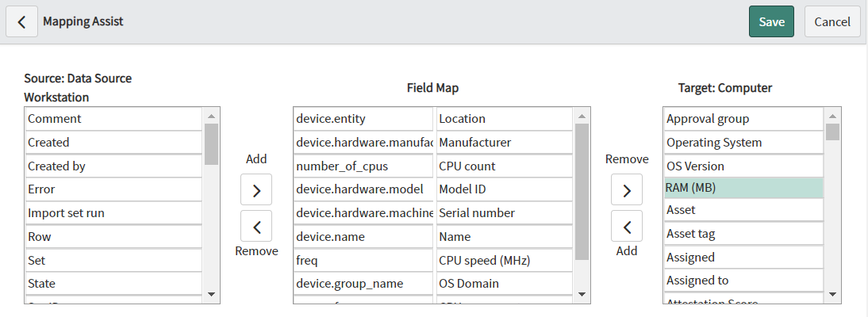Click the target Add left-arrow button
868x317 pixels.
pyautogui.click(x=627, y=227)
